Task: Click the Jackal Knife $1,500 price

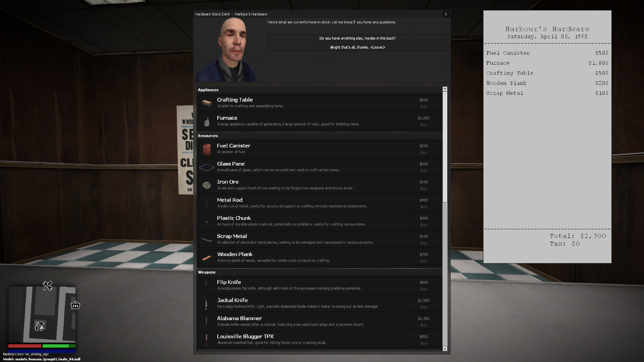Action: click(424, 300)
